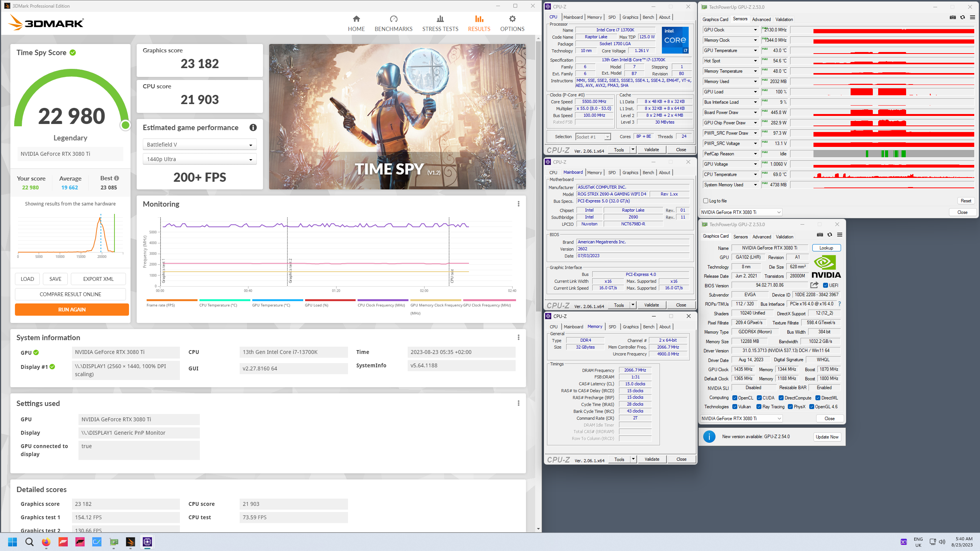Refresh lower GPU-Z Graphics Card window
Image resolution: width=980 pixels, height=551 pixels.
830,235
